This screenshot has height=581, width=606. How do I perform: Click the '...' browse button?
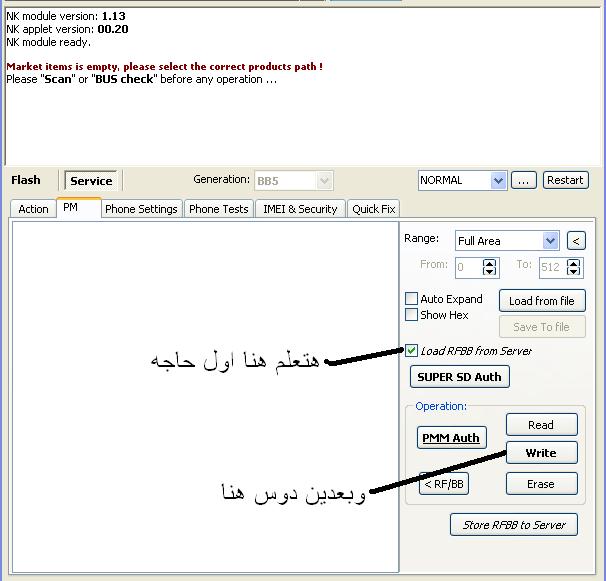click(524, 180)
